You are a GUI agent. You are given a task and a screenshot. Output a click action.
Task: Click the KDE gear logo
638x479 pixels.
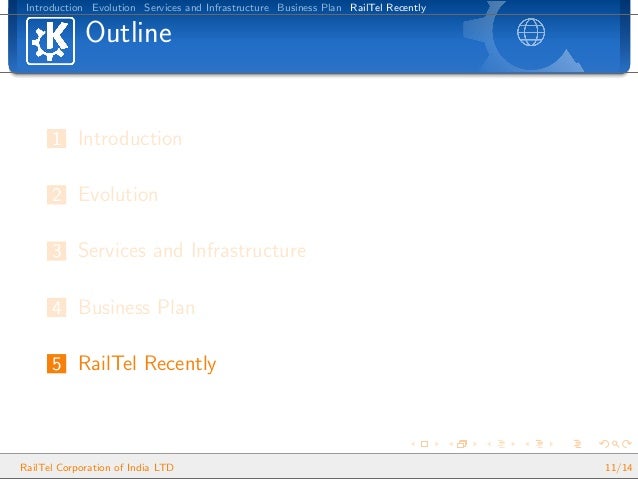(50, 41)
